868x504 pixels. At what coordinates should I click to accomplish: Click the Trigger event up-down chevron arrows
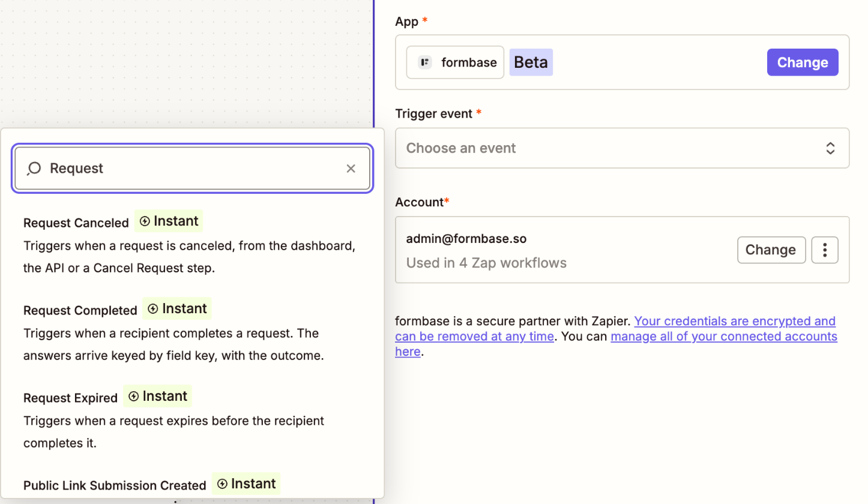(830, 148)
